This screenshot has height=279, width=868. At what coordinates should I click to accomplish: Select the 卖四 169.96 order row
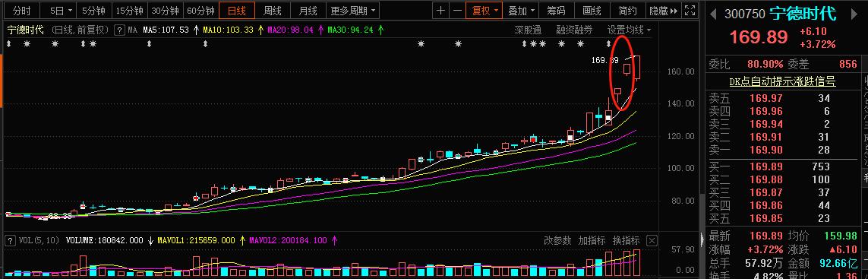(x=783, y=111)
